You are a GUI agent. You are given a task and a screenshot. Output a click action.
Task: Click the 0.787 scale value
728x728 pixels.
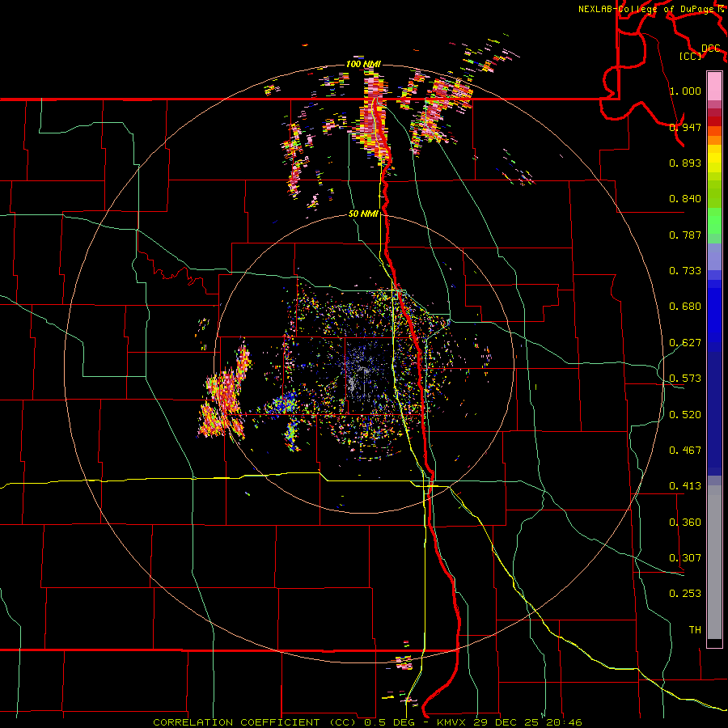pyautogui.click(x=685, y=235)
